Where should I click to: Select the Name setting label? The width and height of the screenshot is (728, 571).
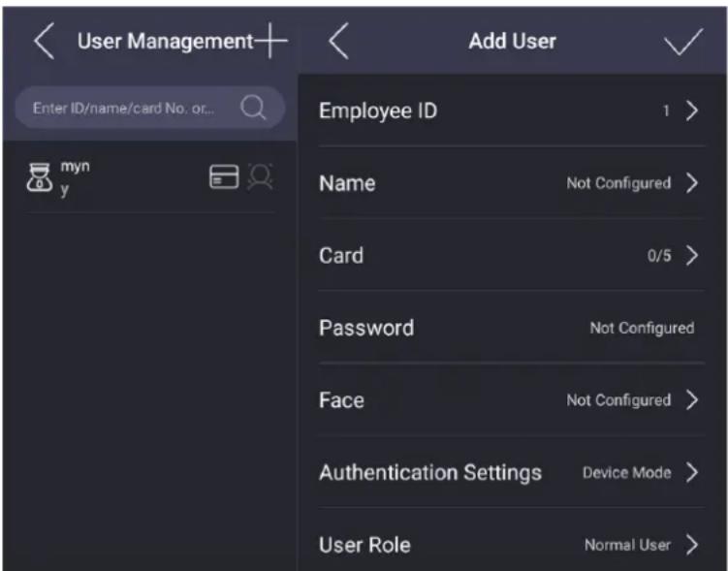click(347, 183)
